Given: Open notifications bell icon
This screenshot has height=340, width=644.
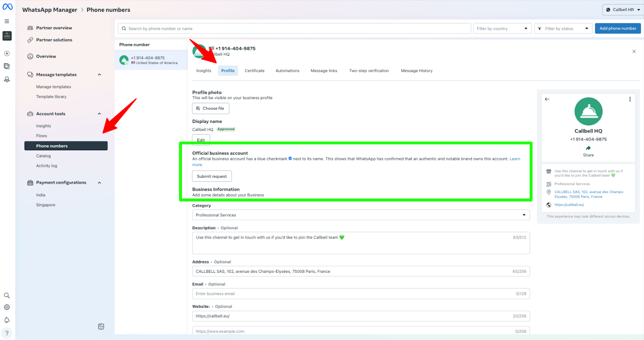Looking at the screenshot, I should coord(7,320).
